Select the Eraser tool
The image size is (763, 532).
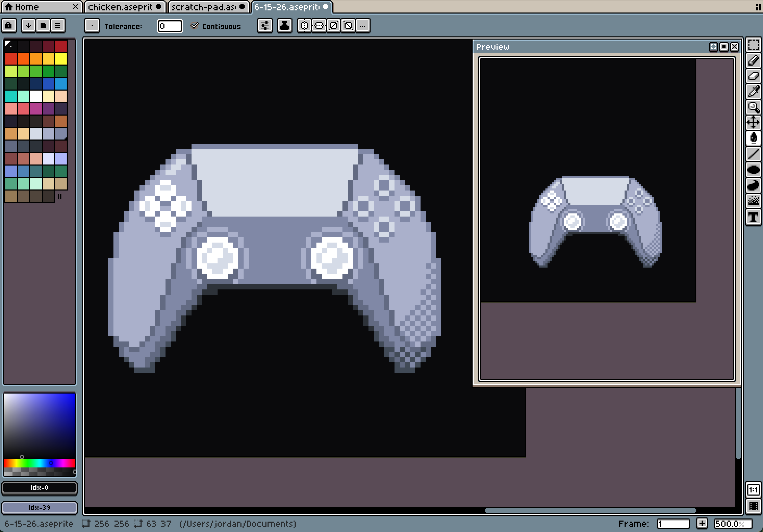click(x=753, y=76)
